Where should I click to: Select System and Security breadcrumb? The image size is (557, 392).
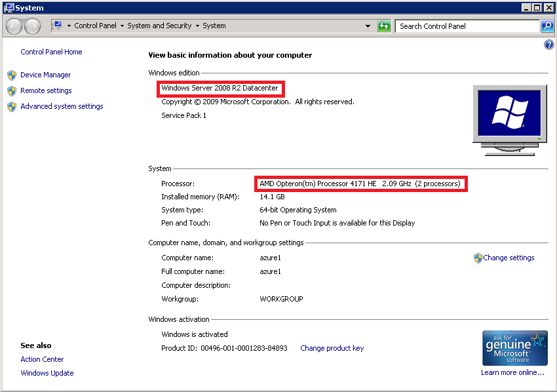click(x=159, y=26)
